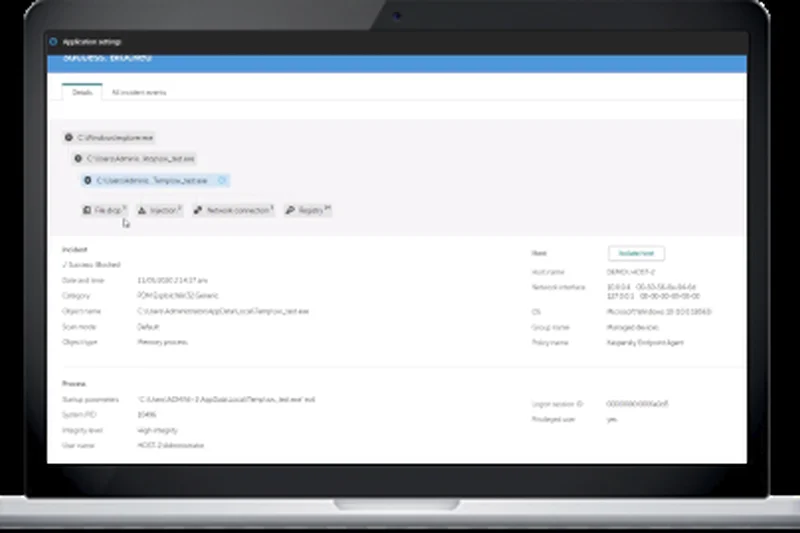Screen dimensions: 800x533
Task: Click the Policy name value Kaspersky Endpoint Agent
Action: click(x=645, y=343)
